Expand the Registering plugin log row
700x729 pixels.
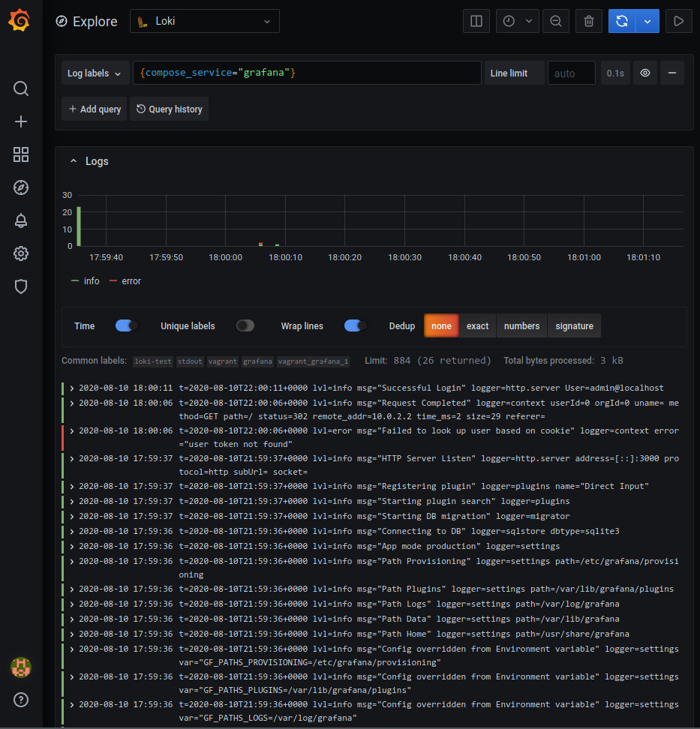72,487
